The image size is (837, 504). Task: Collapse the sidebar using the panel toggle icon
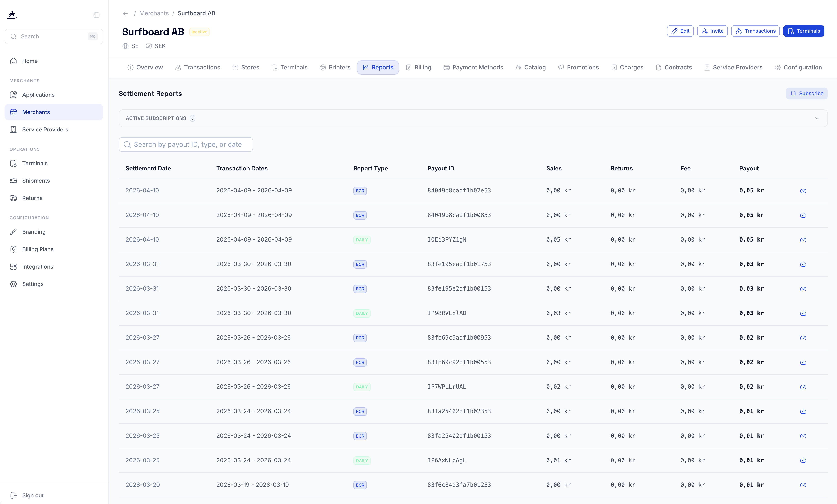[x=97, y=15]
